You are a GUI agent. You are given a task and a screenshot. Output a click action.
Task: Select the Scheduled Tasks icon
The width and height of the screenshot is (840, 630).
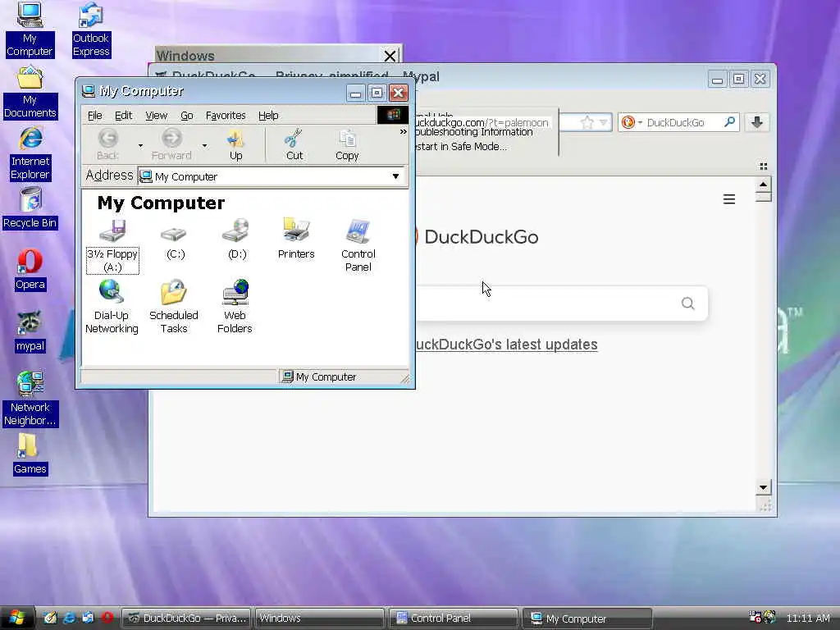click(174, 307)
